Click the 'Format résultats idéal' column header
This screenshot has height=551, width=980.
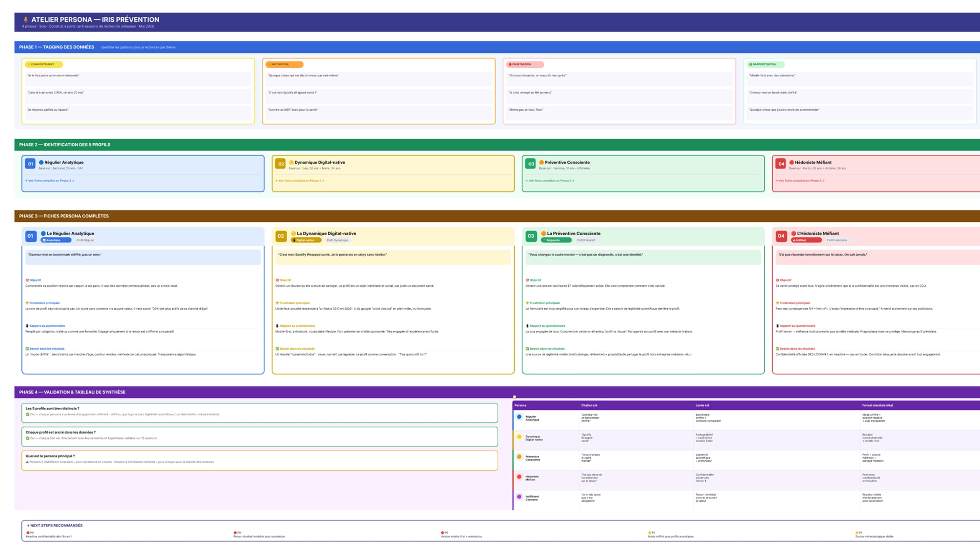pyautogui.click(x=878, y=405)
